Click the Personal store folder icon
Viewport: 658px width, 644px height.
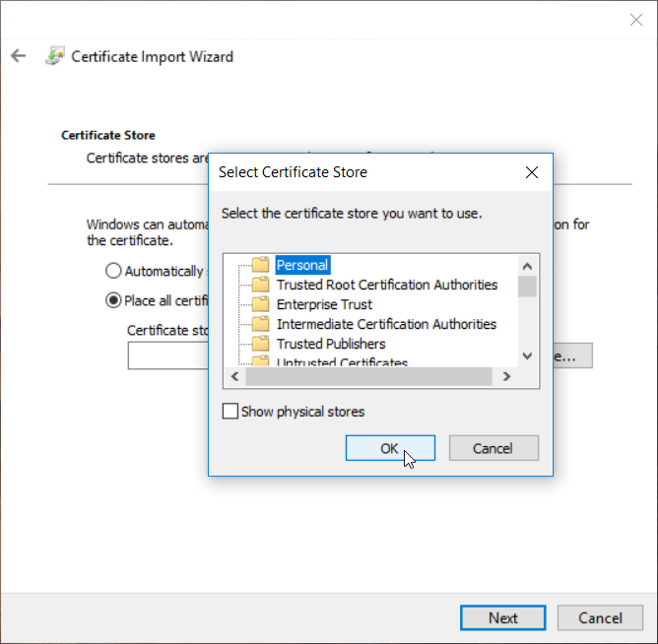click(x=260, y=265)
